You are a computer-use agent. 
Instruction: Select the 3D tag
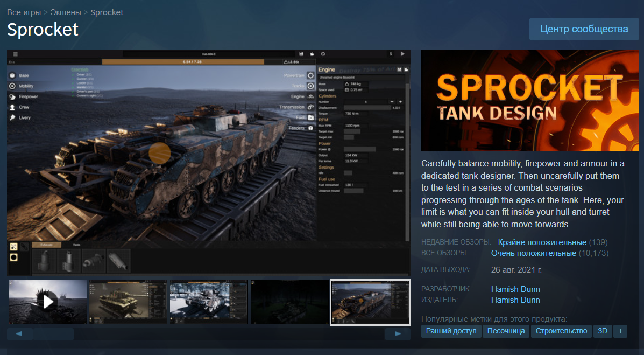(603, 331)
